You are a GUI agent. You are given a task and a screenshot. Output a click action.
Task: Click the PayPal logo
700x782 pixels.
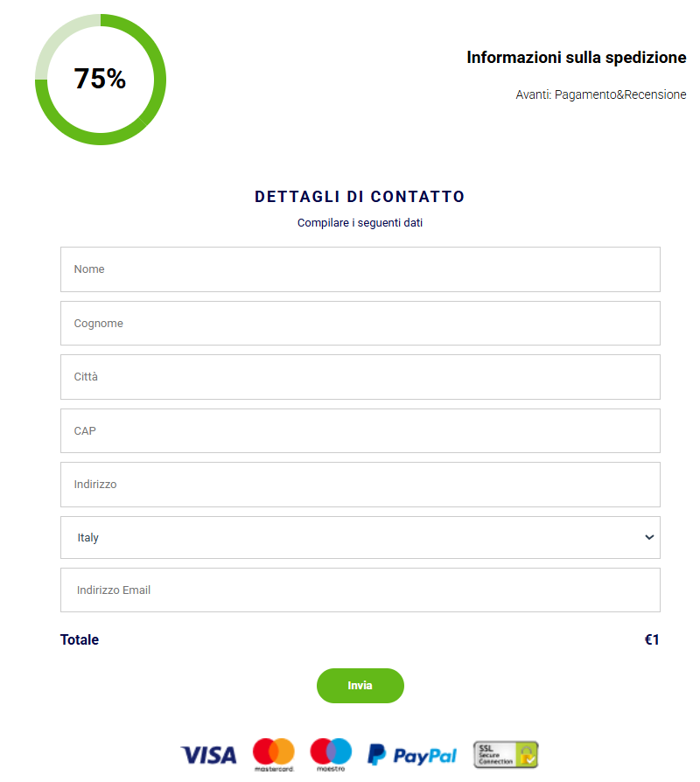[412, 755]
